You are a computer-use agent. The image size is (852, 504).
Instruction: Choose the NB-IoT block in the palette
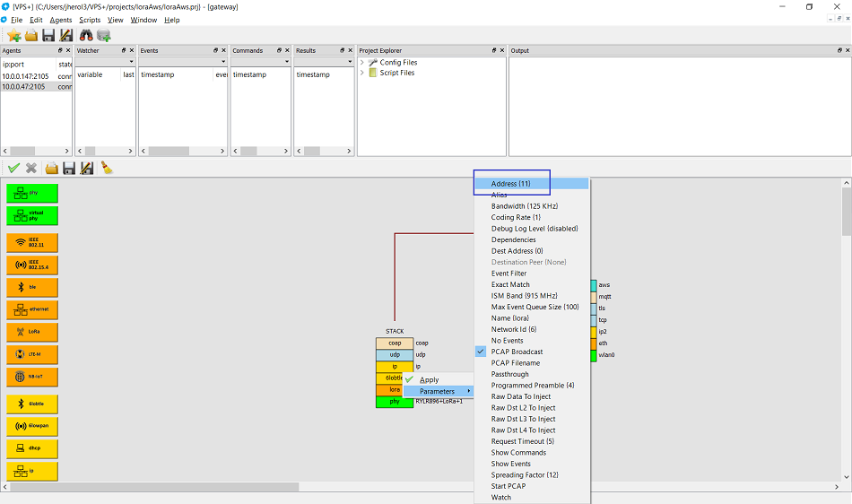[x=32, y=377]
